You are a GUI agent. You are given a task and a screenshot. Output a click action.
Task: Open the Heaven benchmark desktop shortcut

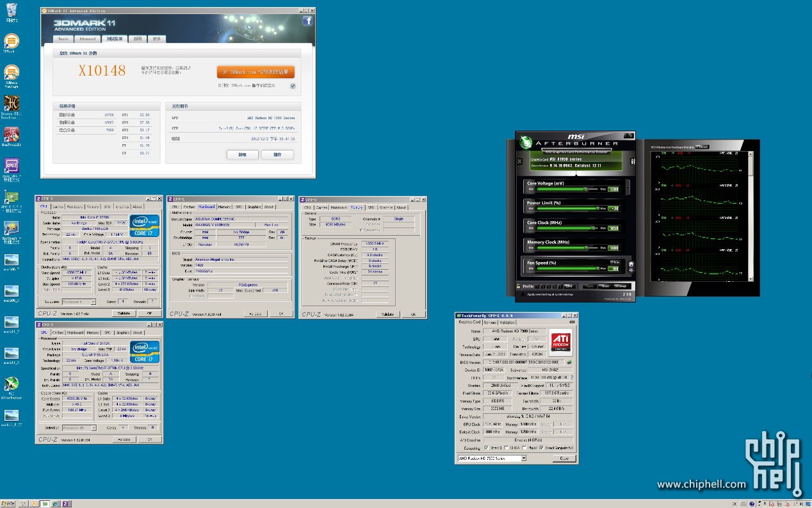point(11,106)
